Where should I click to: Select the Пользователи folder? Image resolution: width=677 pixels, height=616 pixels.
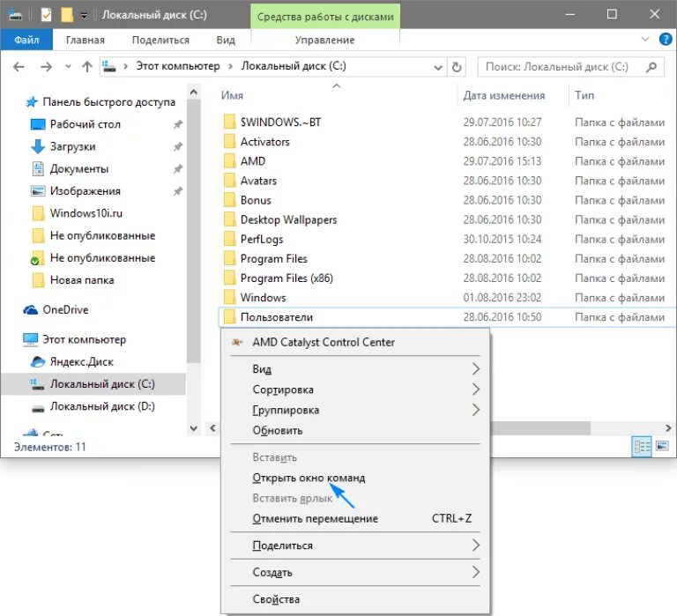pos(276,317)
